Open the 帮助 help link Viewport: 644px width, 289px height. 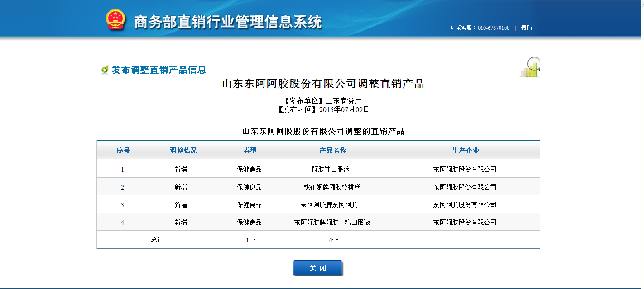[x=526, y=28]
